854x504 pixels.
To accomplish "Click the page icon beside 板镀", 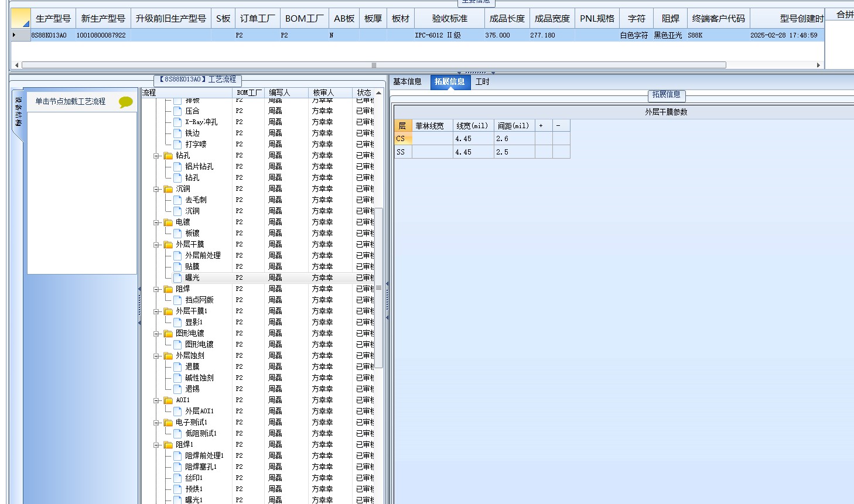I will 177,233.
